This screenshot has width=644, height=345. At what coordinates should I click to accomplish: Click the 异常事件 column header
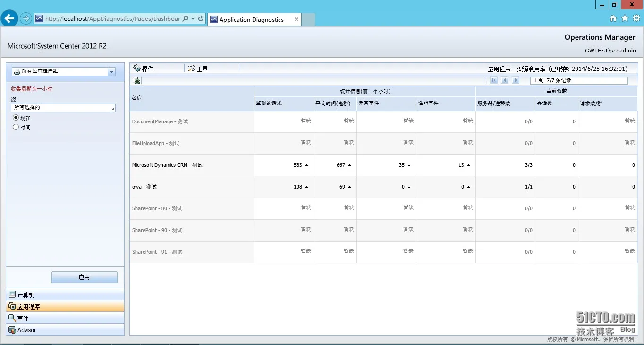click(387, 103)
